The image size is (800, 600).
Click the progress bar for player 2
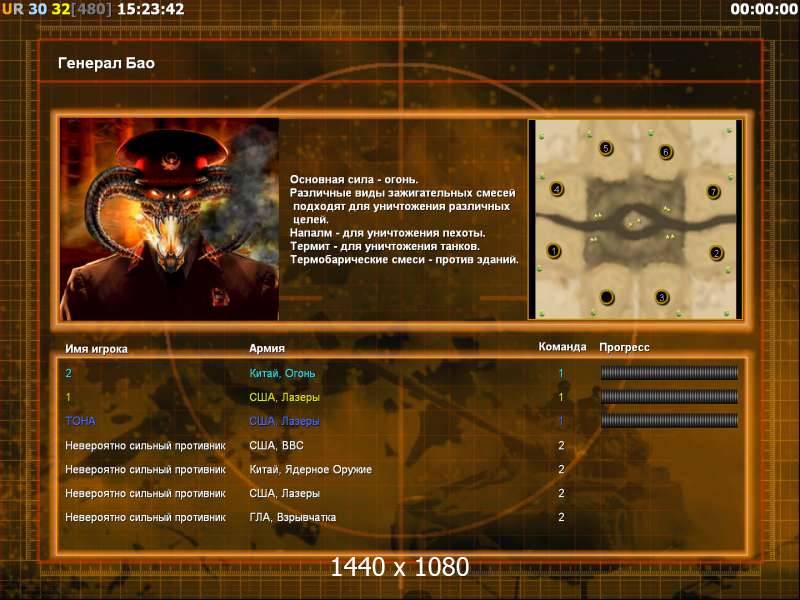coord(669,373)
